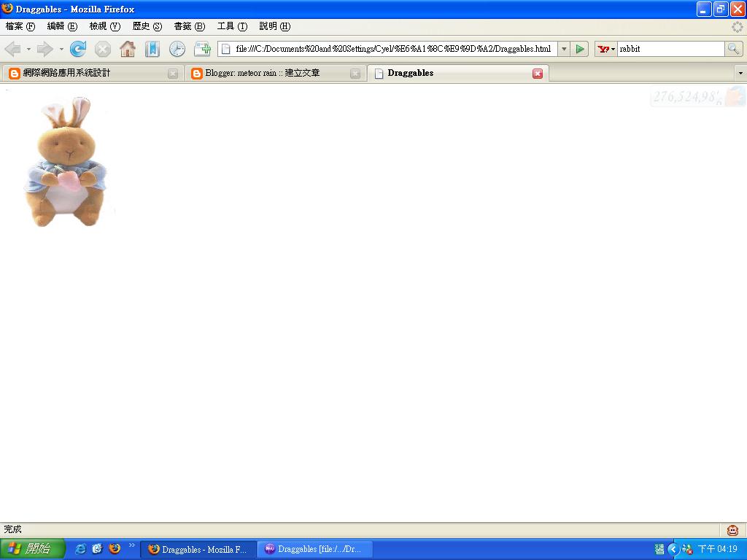Click the 完成 status bar text
Image resolution: width=747 pixels, height=560 pixels.
[12, 529]
